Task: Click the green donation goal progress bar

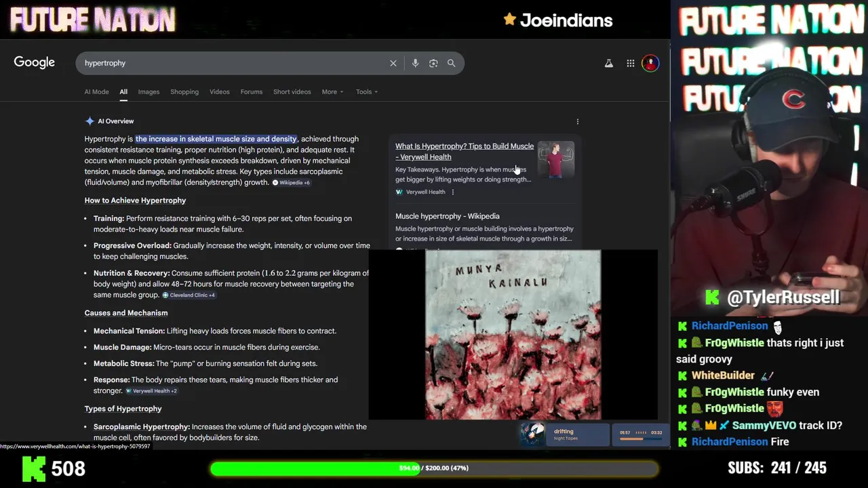Action: click(434, 468)
